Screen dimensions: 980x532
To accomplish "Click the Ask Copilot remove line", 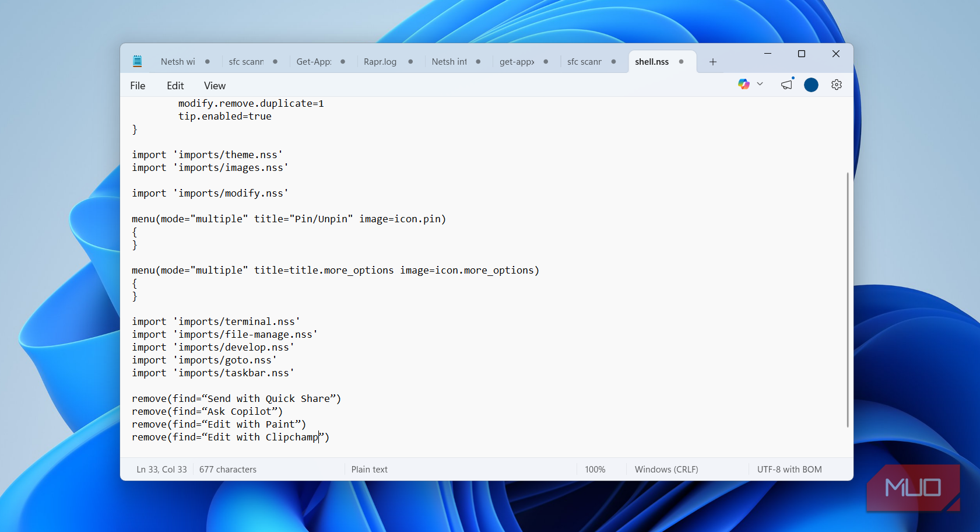I will [x=207, y=411].
